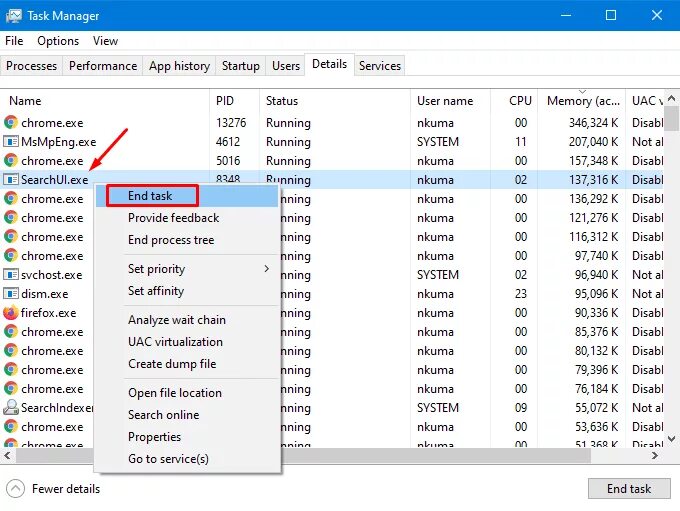The image size is (680, 511).
Task: Select the MsMpEng.exe process name
Action: [x=59, y=142]
